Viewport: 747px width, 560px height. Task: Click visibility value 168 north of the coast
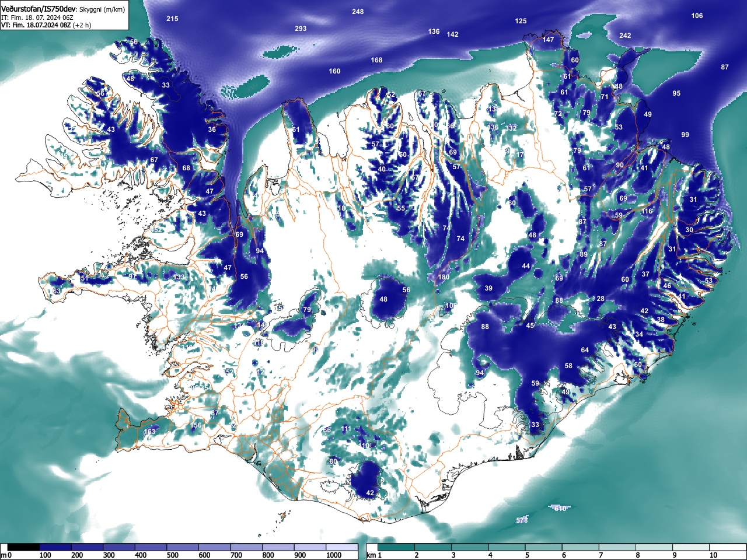coord(377,60)
